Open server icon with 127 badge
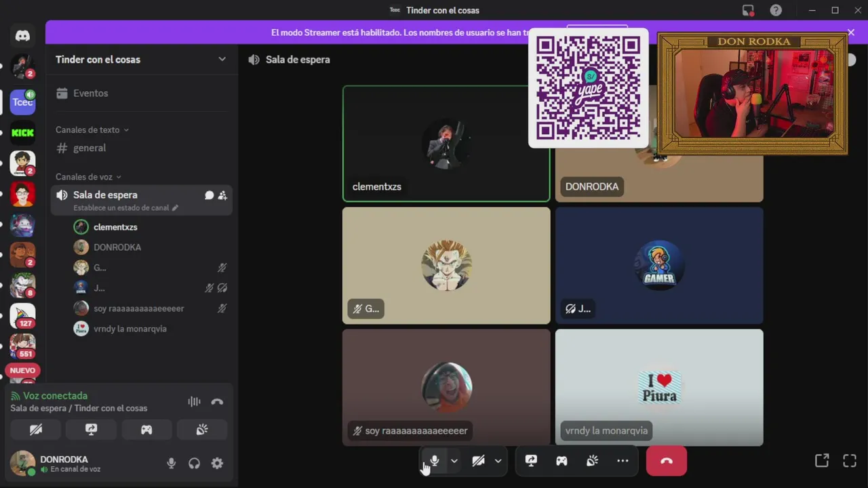Viewport: 868px width, 488px height. pyautogui.click(x=22, y=315)
